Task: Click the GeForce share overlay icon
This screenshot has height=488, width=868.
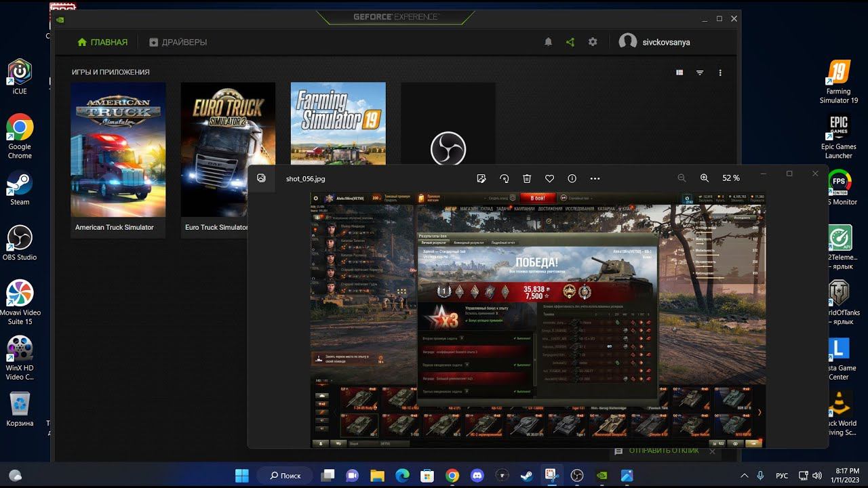Action: 570,42
